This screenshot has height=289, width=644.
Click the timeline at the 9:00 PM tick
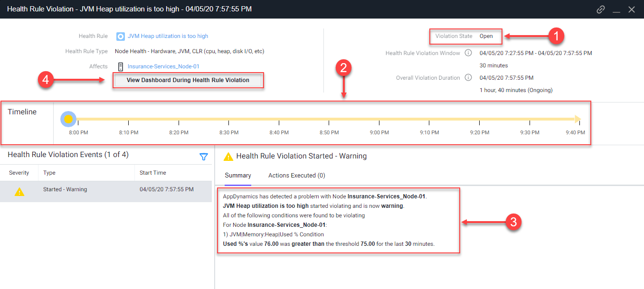pos(379,124)
